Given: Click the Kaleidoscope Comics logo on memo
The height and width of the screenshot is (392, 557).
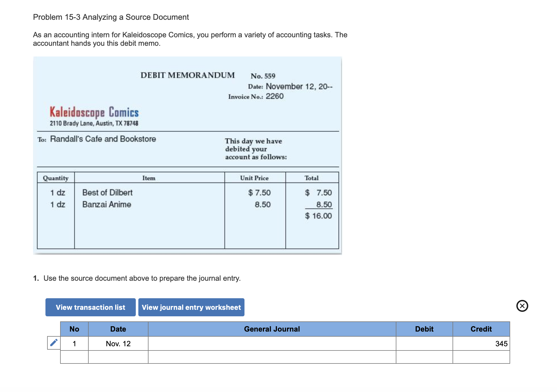Looking at the screenshot, I should (x=94, y=112).
